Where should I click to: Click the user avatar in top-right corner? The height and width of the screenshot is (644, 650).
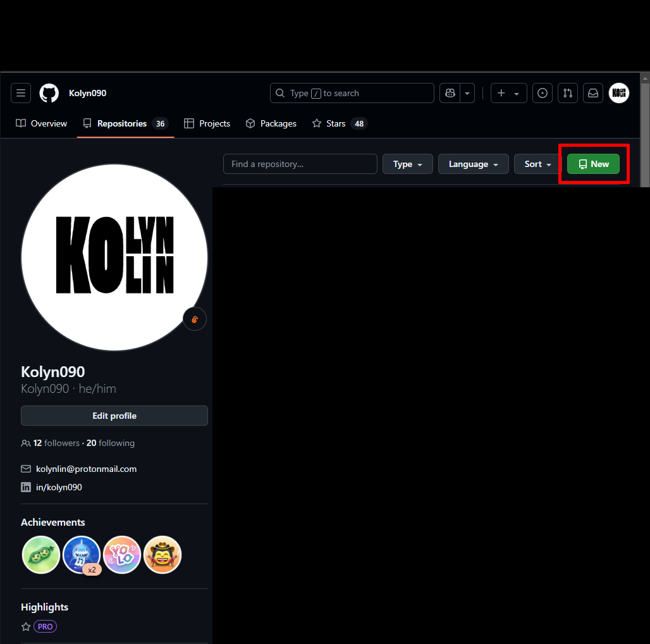[619, 93]
